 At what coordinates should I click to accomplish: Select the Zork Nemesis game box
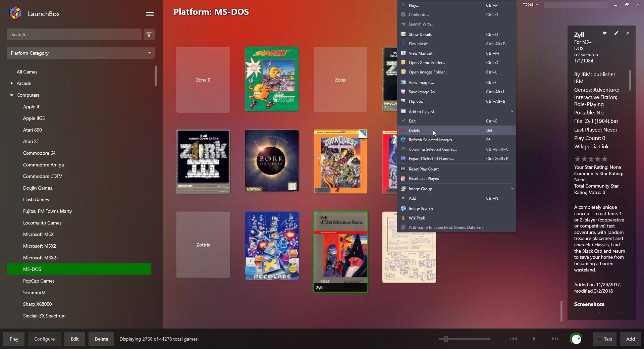272,161
